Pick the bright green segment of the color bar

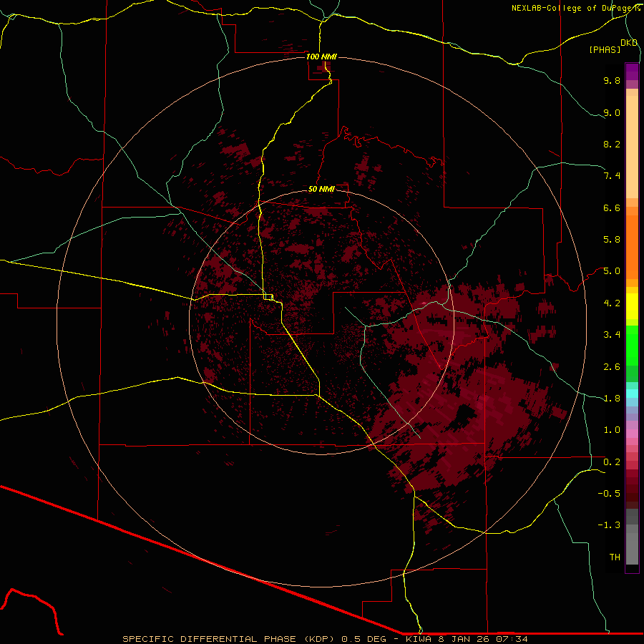(632, 345)
